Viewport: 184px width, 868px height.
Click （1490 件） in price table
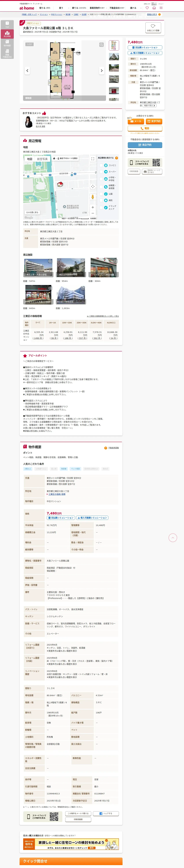coord(38,338)
